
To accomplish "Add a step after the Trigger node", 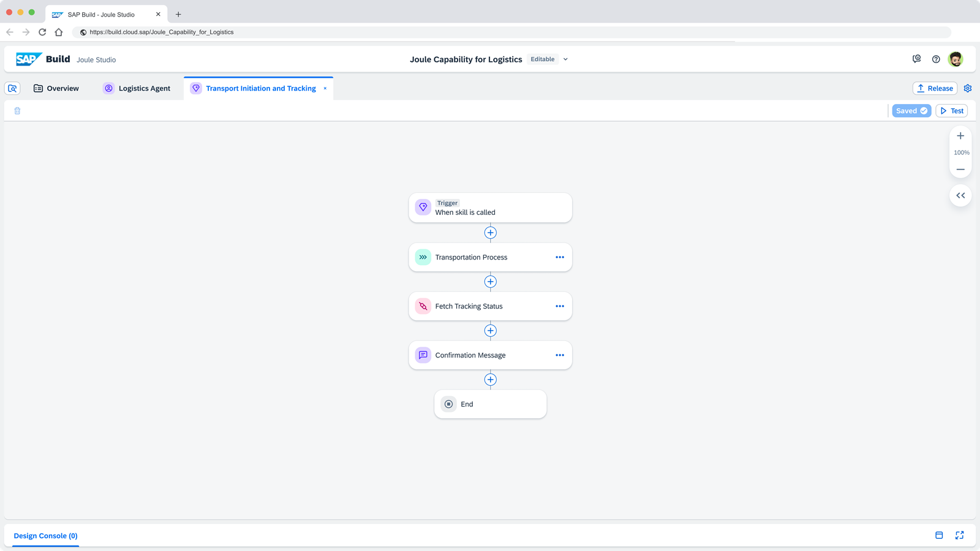I will pyautogui.click(x=491, y=233).
